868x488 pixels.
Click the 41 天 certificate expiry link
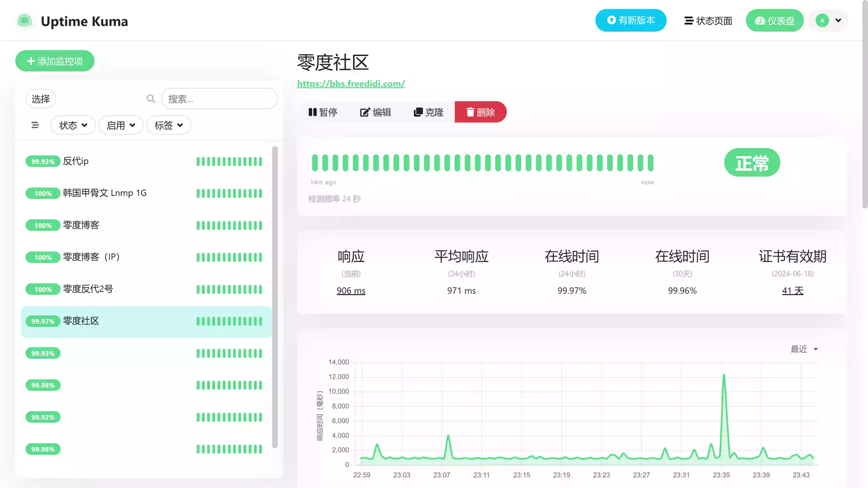pos(793,291)
